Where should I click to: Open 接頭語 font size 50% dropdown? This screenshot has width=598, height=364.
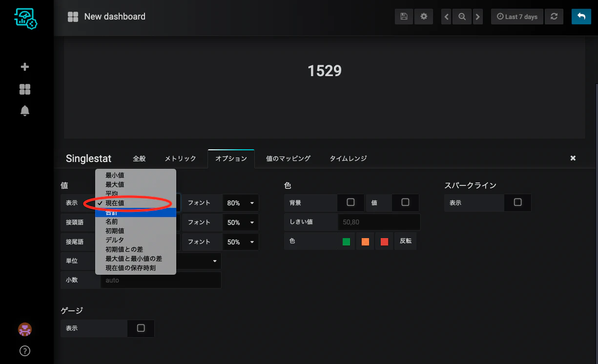(x=241, y=222)
